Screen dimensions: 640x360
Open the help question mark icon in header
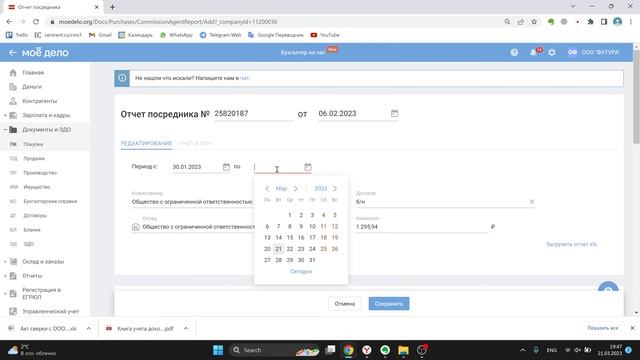(x=514, y=52)
